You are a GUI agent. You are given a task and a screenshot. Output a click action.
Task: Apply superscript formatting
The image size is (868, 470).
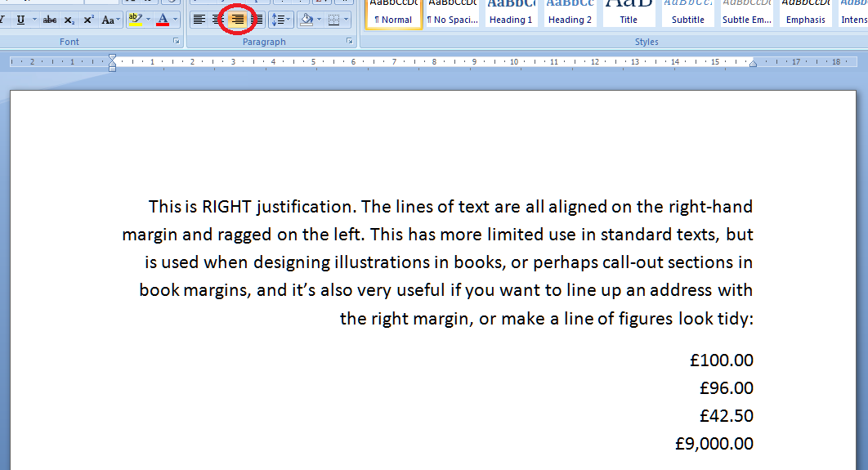(x=88, y=19)
